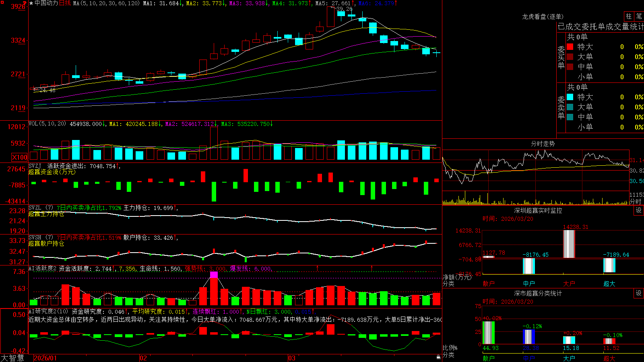
Task: Click the 超赢资金流(万元) label
Action: [x=52, y=172]
